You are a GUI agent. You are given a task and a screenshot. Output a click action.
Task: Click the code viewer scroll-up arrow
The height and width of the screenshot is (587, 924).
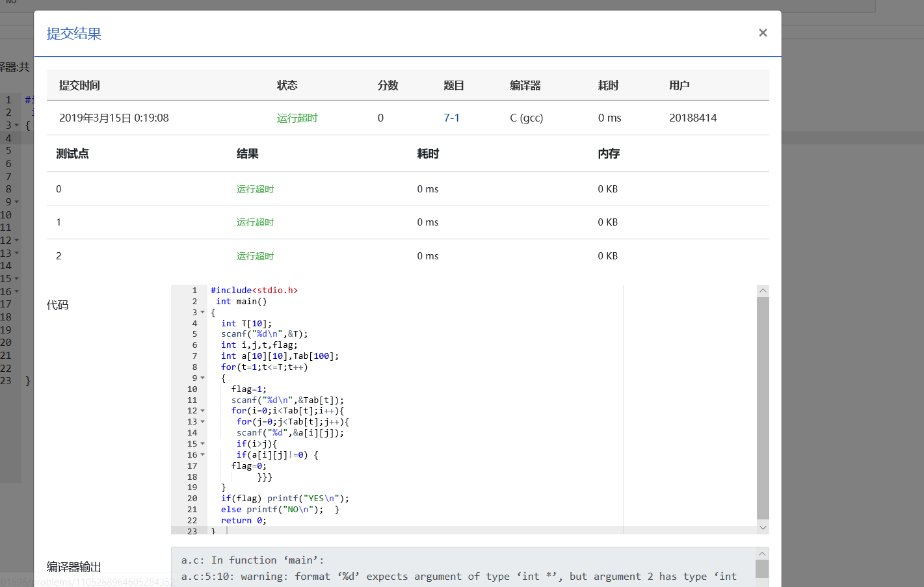pos(763,291)
